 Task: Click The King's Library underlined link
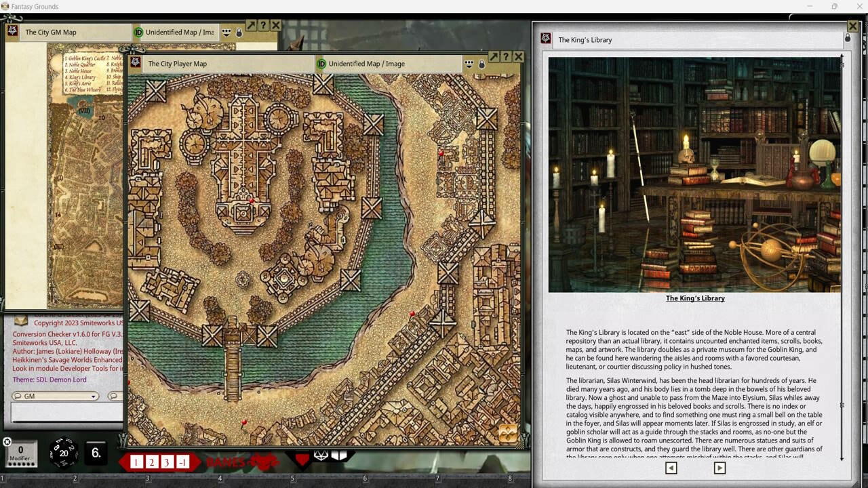pos(695,298)
